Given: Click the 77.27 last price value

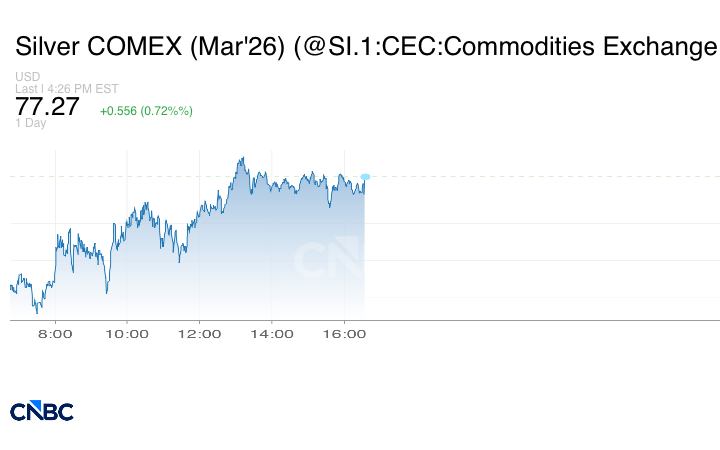Looking at the screenshot, I should tap(47, 107).
